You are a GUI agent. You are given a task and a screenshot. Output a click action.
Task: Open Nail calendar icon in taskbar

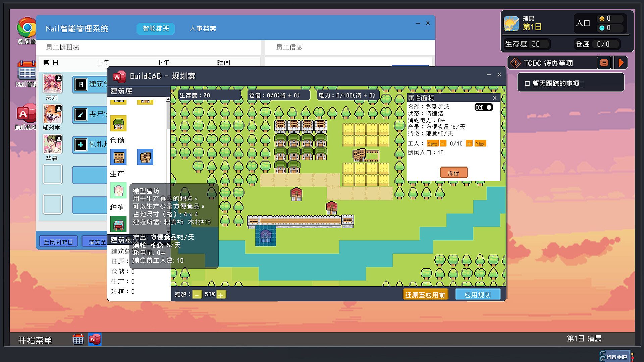[78, 339]
